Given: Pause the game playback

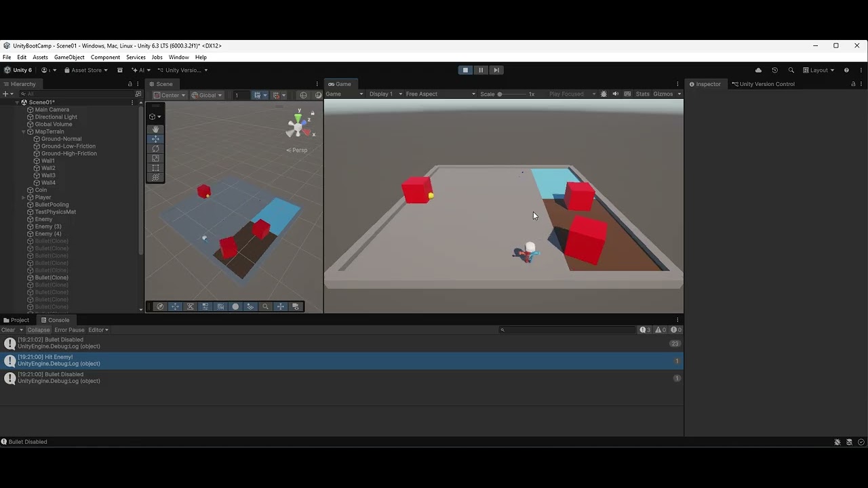Looking at the screenshot, I should tap(481, 70).
